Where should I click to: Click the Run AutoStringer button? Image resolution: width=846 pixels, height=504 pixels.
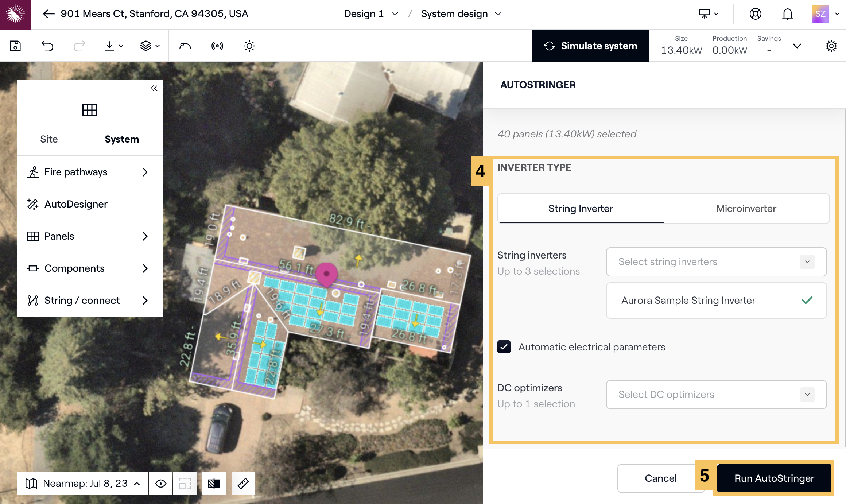774,478
